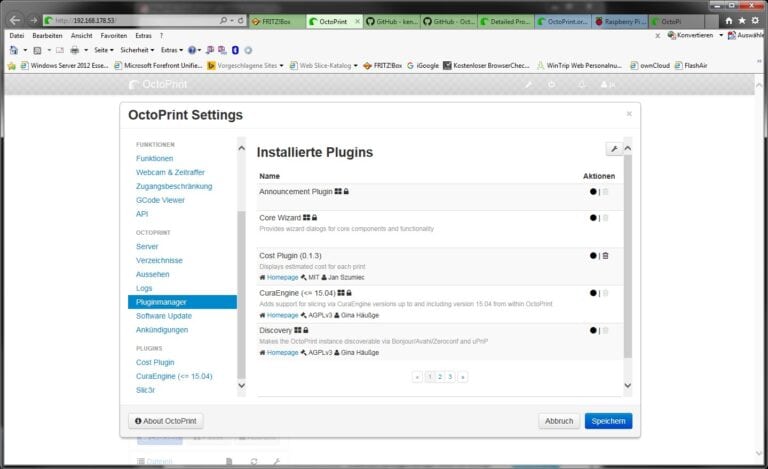Click the Abbruch button
The height and width of the screenshot is (469, 768).
pyautogui.click(x=559, y=421)
